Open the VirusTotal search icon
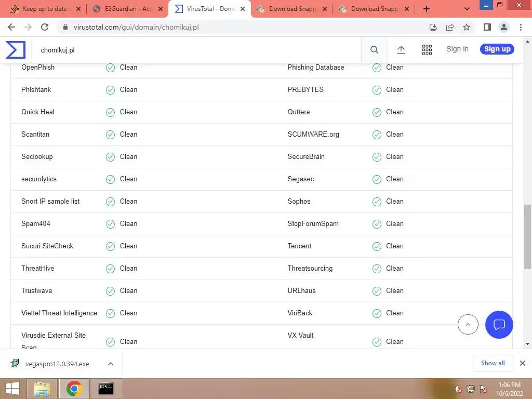The image size is (532, 399). (374, 50)
